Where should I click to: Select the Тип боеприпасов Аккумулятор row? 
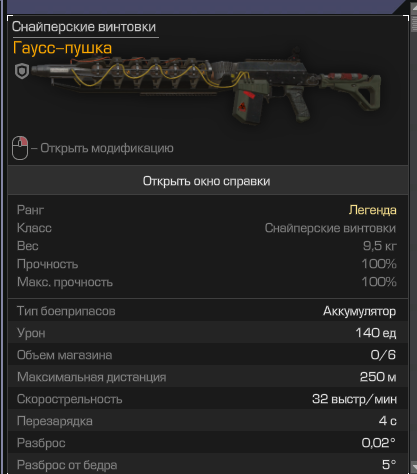coord(208,311)
